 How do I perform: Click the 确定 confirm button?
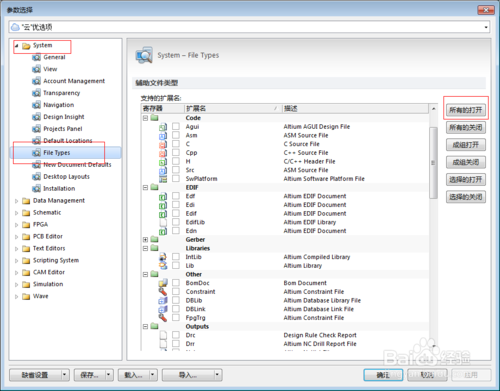[x=383, y=375]
